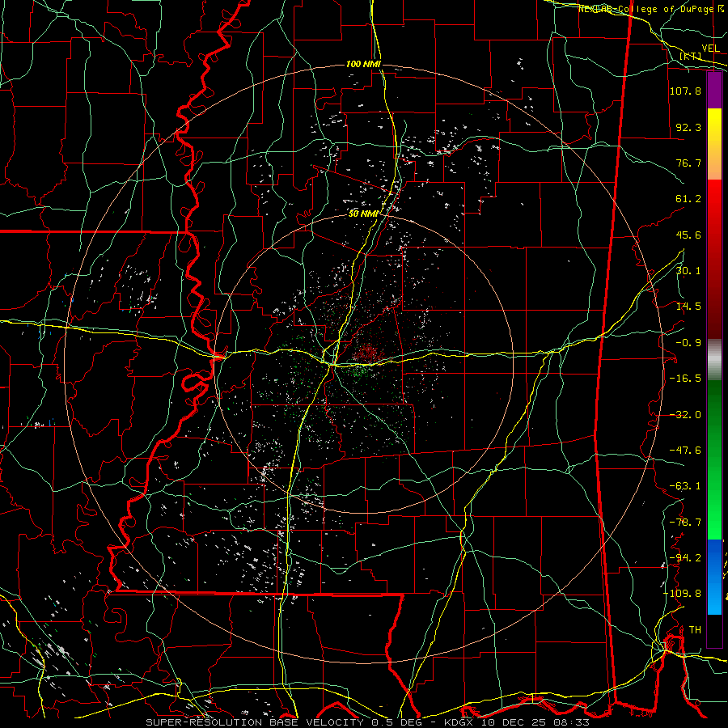Click the 100 NMI range ring label

tap(363, 64)
